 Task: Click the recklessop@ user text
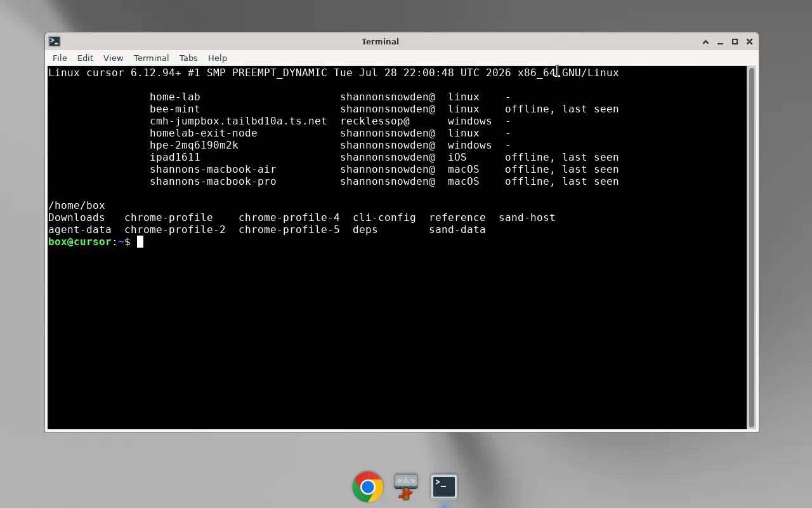375,121
